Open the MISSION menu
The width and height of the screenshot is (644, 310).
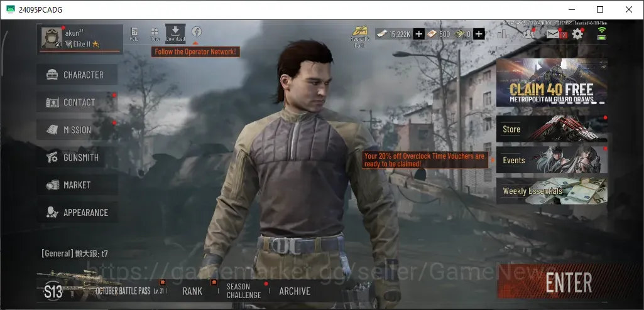[x=77, y=129]
